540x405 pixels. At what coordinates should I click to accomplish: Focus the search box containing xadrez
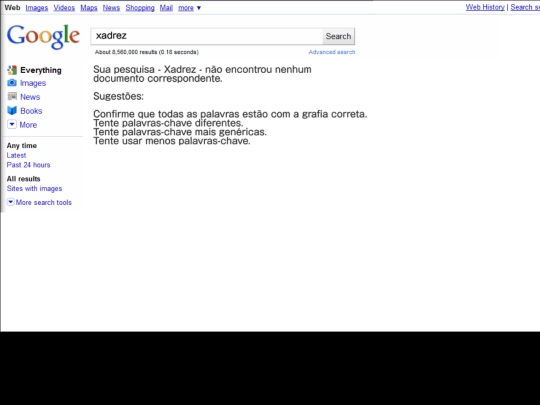[207, 36]
